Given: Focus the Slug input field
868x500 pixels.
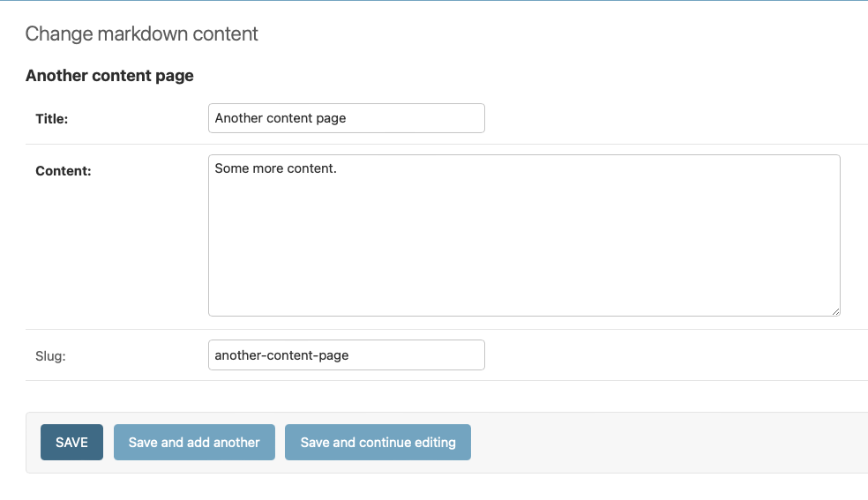Looking at the screenshot, I should (x=347, y=355).
